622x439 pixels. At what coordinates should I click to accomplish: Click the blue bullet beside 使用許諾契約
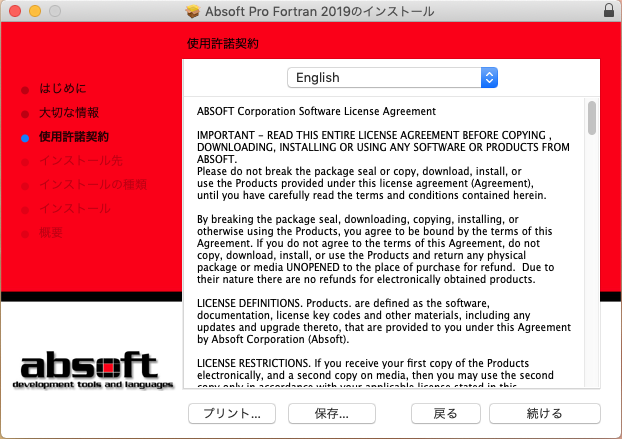pos(25,138)
